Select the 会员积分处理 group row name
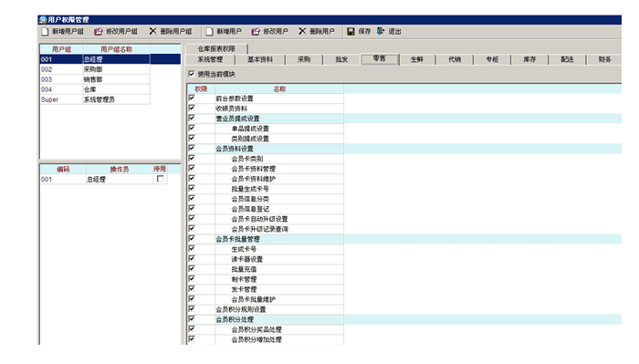The height and width of the screenshot is (364, 639). tap(235, 319)
